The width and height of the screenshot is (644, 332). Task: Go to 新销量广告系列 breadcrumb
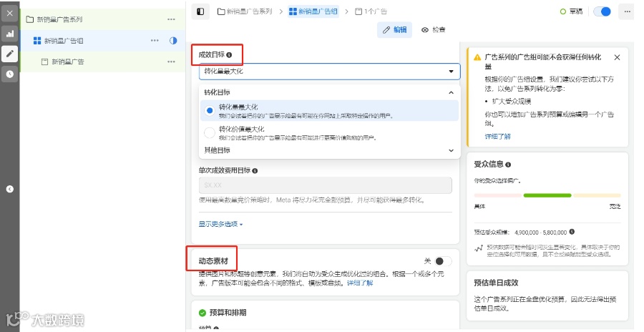(245, 11)
